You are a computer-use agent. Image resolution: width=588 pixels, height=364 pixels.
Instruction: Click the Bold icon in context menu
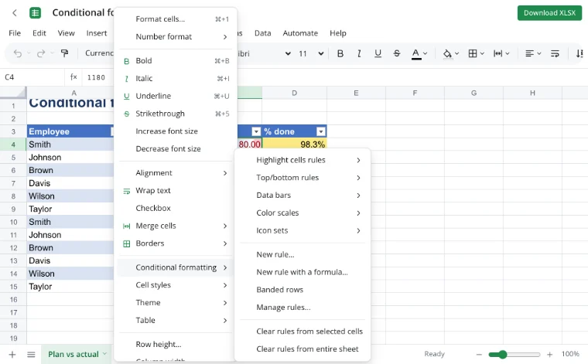click(x=127, y=61)
